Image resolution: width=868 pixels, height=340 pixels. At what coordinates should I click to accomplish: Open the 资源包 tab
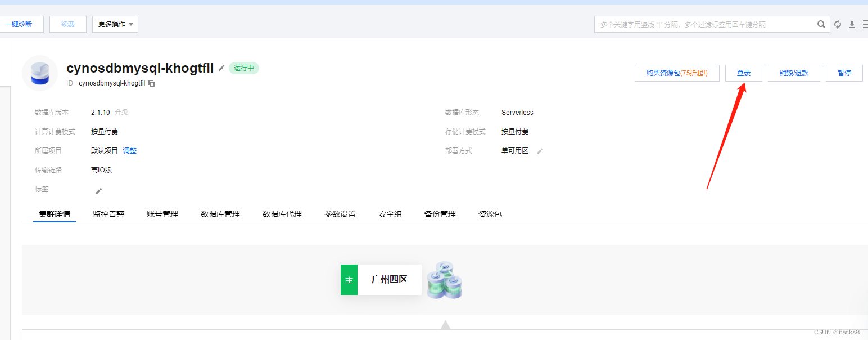490,214
